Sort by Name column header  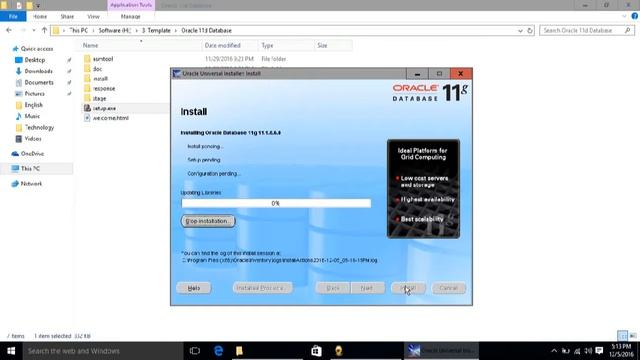(90, 45)
